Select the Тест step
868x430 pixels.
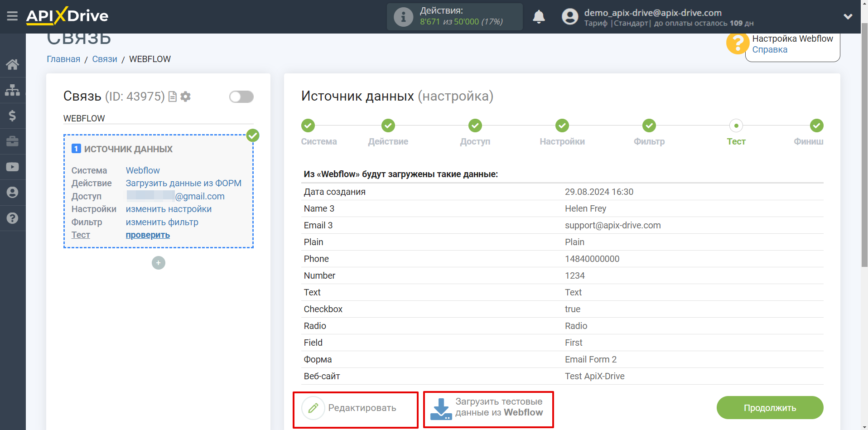click(736, 126)
